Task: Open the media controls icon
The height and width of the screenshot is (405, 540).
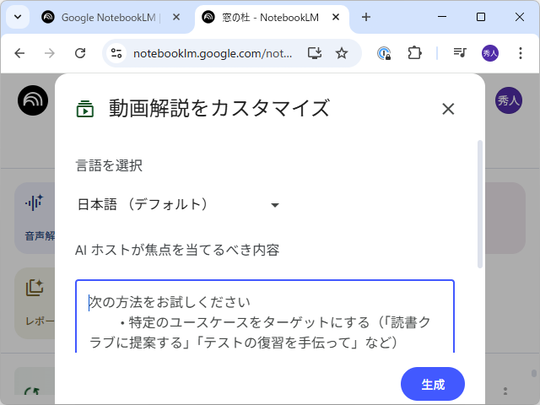Action: point(460,53)
